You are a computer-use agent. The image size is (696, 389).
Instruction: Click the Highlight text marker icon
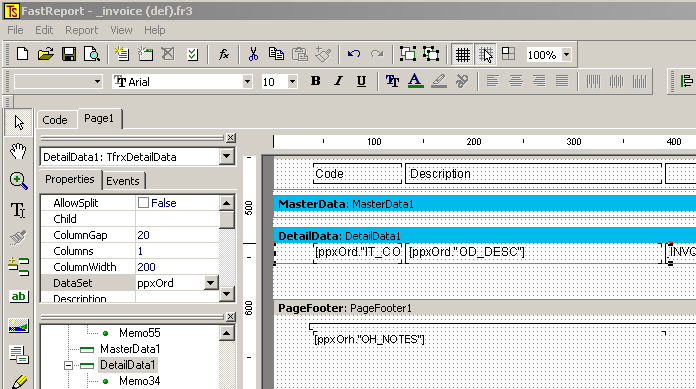(x=439, y=81)
